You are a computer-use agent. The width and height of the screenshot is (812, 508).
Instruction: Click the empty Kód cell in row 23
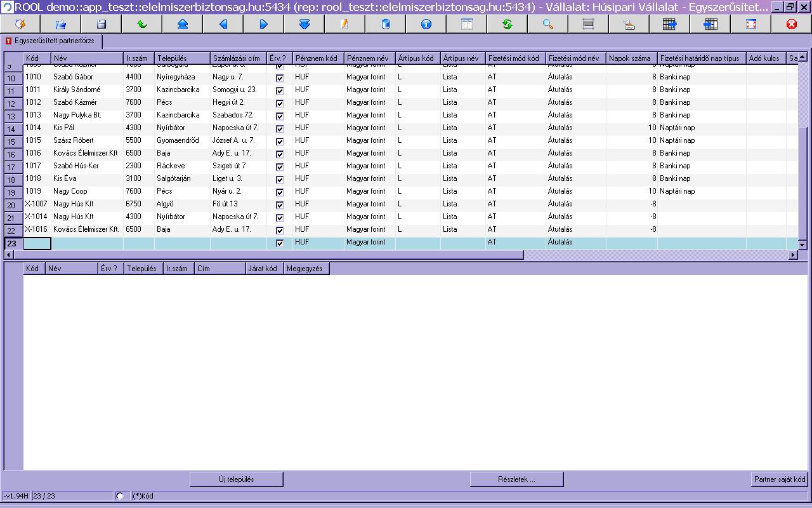[x=37, y=243]
